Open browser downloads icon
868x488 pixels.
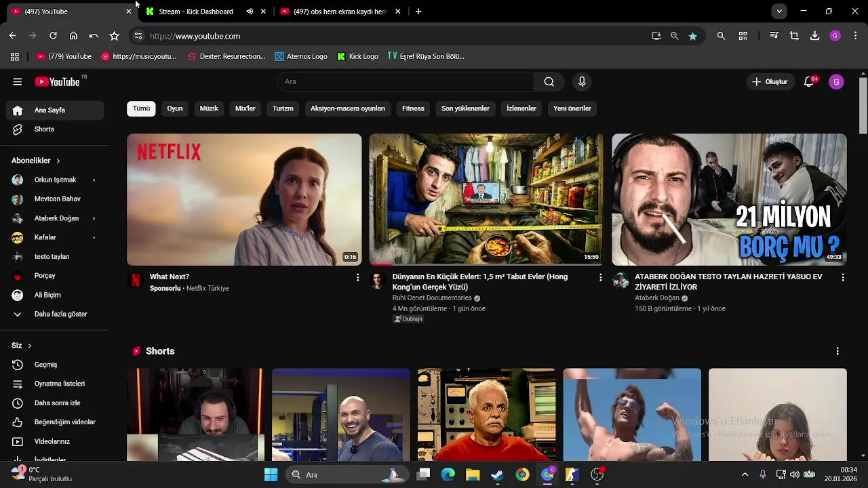(814, 36)
